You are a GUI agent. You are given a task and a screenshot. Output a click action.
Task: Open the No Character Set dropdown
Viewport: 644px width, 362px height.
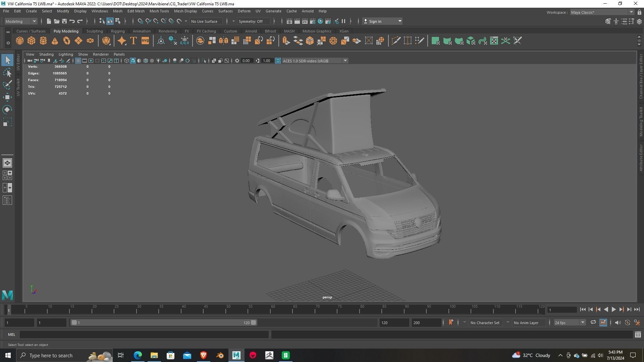(485, 322)
